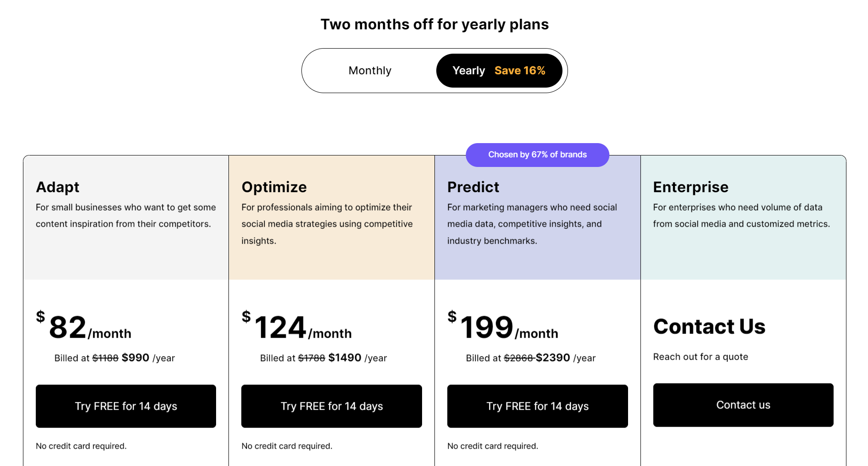The height and width of the screenshot is (466, 868).
Task: Click the Optimize plan title
Action: click(x=274, y=187)
